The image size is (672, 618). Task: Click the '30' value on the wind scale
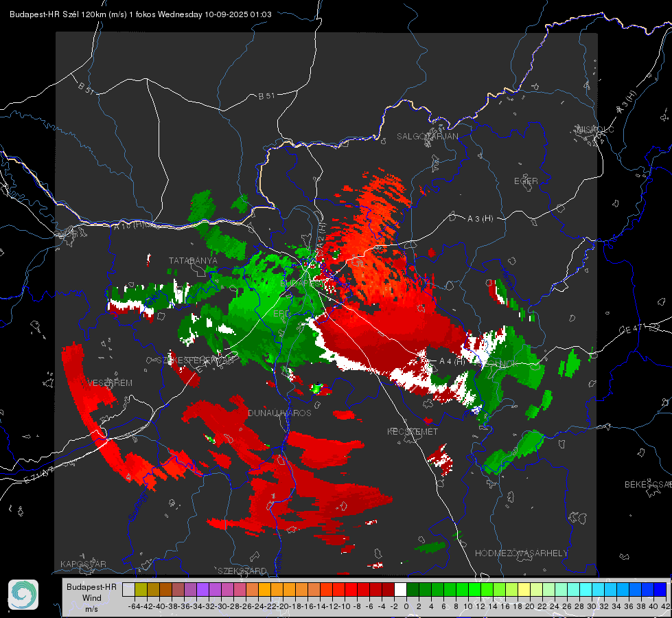pos(592,606)
